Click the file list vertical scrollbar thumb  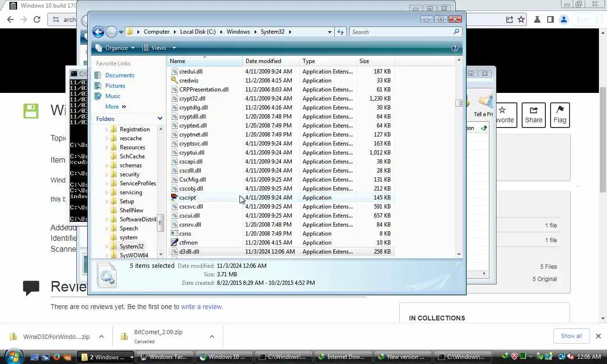(x=459, y=103)
